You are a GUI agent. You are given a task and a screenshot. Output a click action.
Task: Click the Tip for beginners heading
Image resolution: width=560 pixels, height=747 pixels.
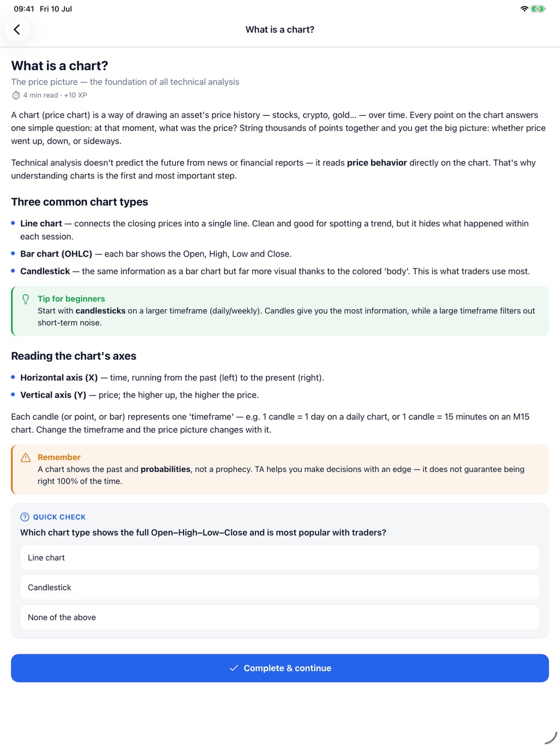[71, 299]
